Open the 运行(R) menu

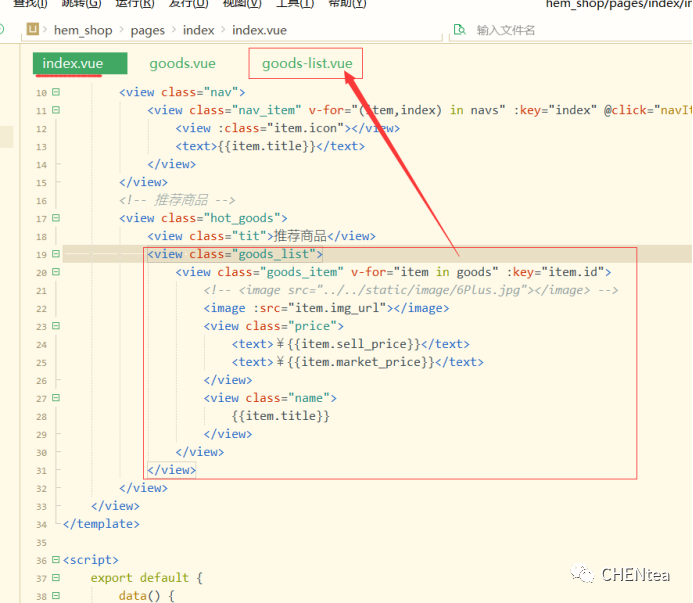(x=135, y=4)
